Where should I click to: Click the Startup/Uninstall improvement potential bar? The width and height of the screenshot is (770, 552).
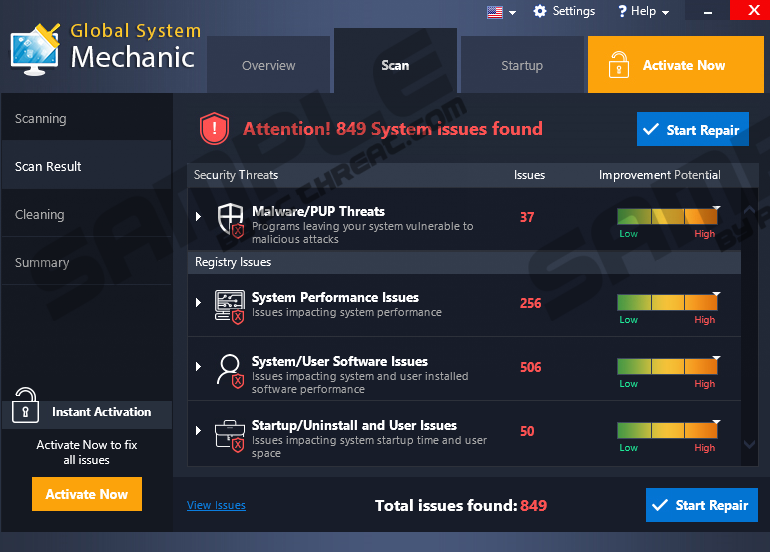[667, 430]
